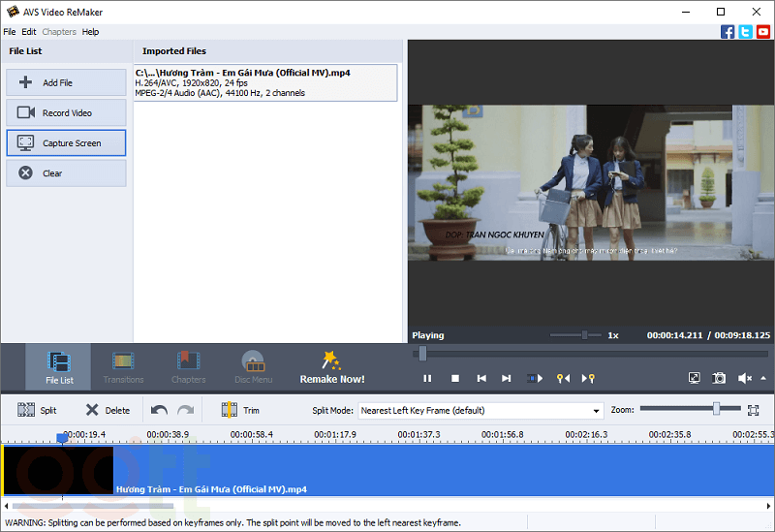Open the Split Mode dropdown
The width and height of the screenshot is (775, 532).
480,411
